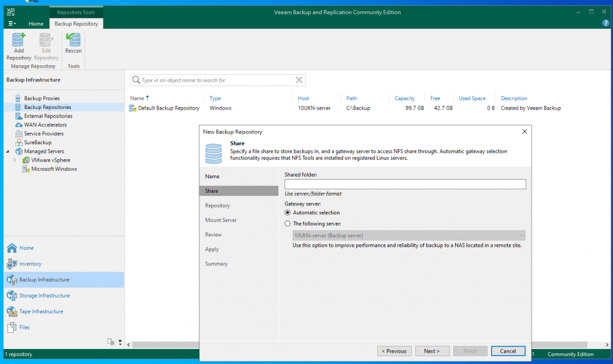Select The following server radio button

pos(288,224)
